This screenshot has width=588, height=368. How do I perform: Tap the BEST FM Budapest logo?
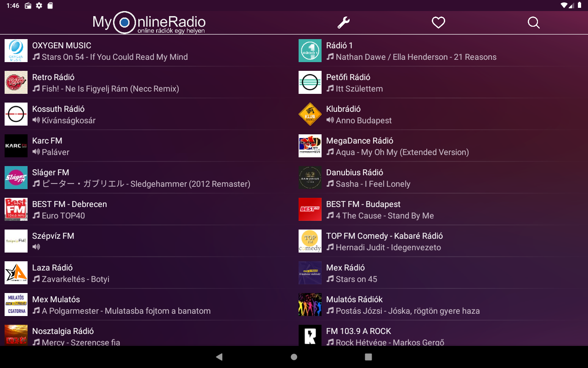[310, 209]
